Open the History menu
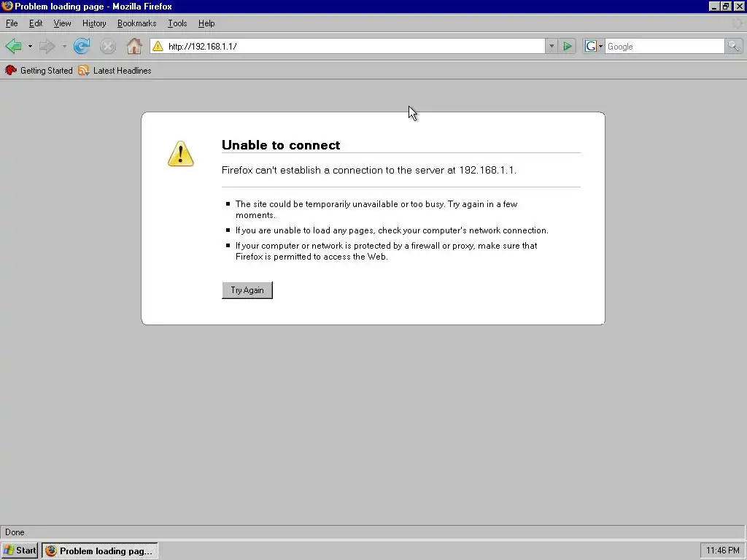This screenshot has height=560, width=747. [94, 23]
